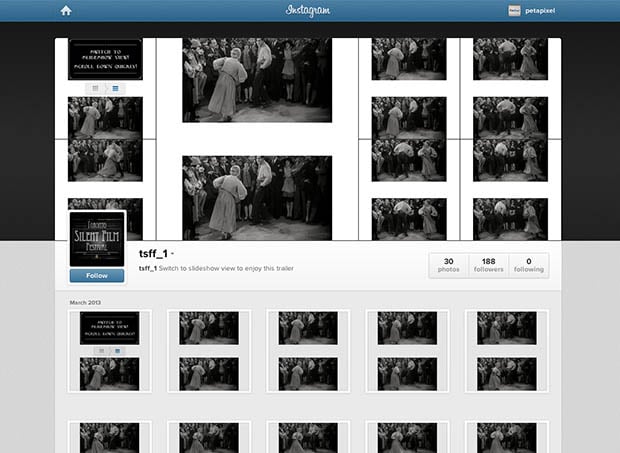Open the 0 following list
This screenshot has width=620, height=453.
coord(529,265)
